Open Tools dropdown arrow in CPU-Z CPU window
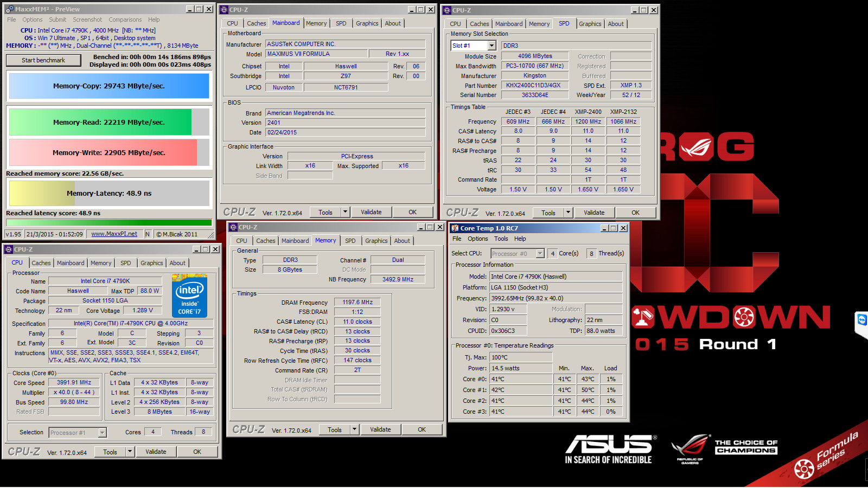Image resolution: width=868 pixels, height=488 pixels. (130, 452)
